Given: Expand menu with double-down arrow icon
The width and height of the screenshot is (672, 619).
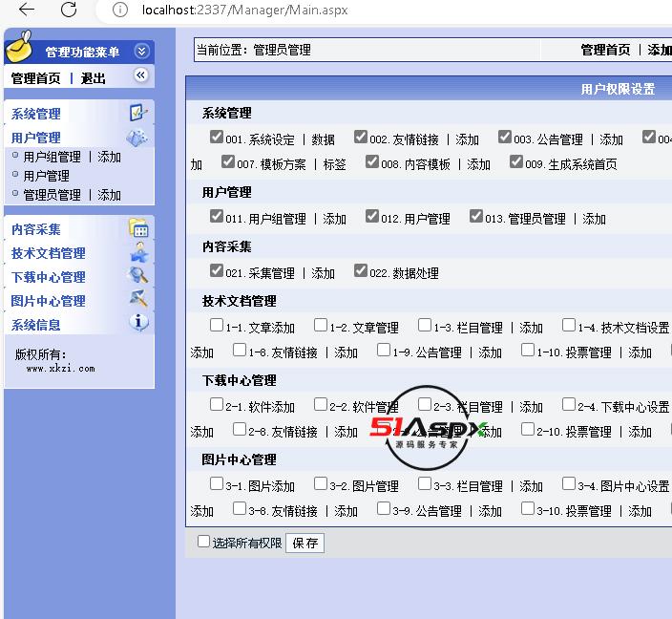Looking at the screenshot, I should pos(141,52).
